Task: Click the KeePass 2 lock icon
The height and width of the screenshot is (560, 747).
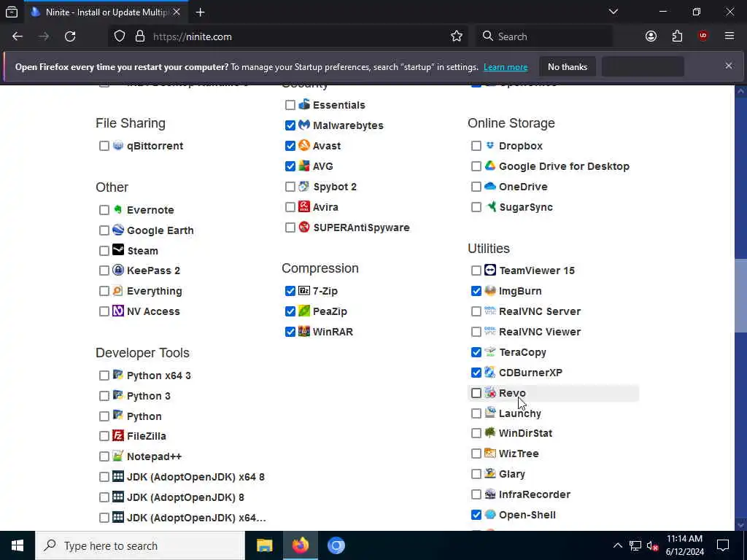Action: pyautogui.click(x=117, y=270)
